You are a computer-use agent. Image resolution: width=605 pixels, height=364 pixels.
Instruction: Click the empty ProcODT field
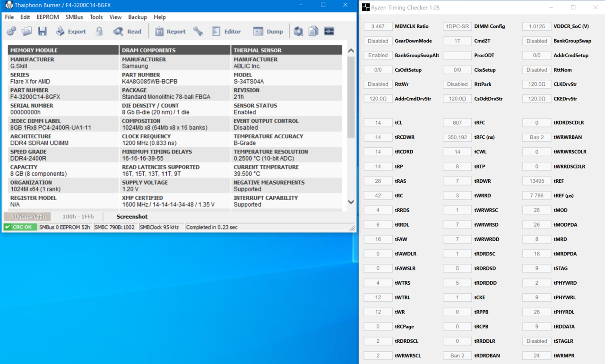458,55
